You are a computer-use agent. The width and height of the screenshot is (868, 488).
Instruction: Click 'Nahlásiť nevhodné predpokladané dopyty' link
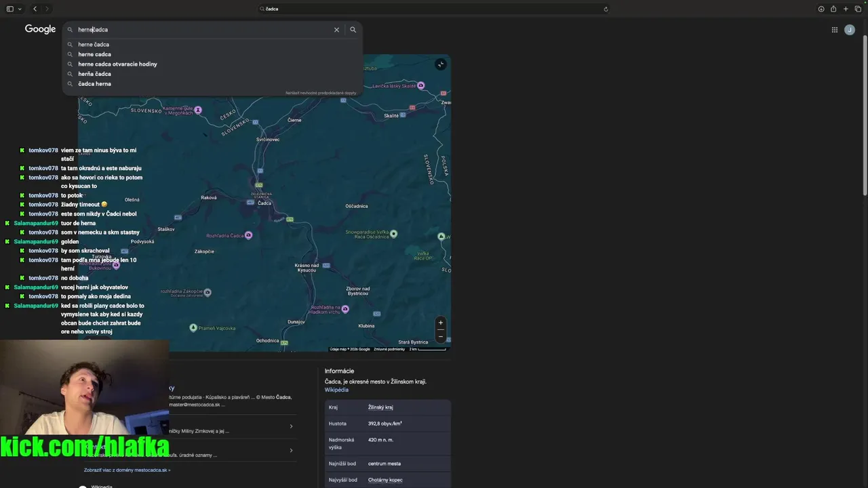[x=321, y=93]
